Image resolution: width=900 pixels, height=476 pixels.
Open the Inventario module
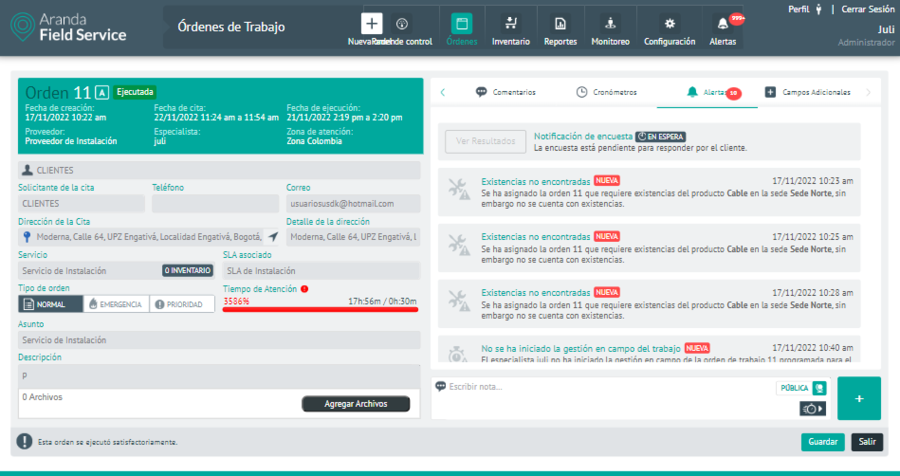(511, 29)
